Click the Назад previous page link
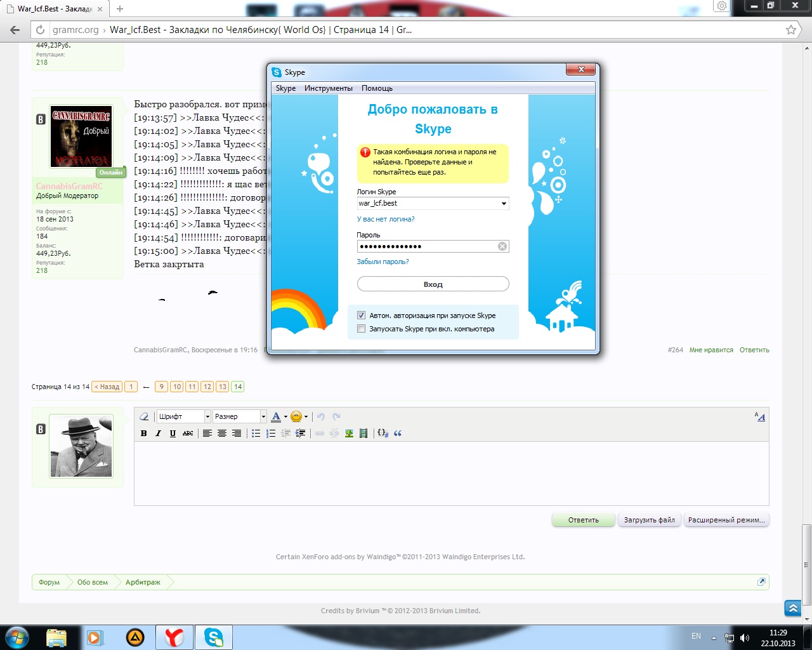The image size is (812, 650). (x=107, y=387)
